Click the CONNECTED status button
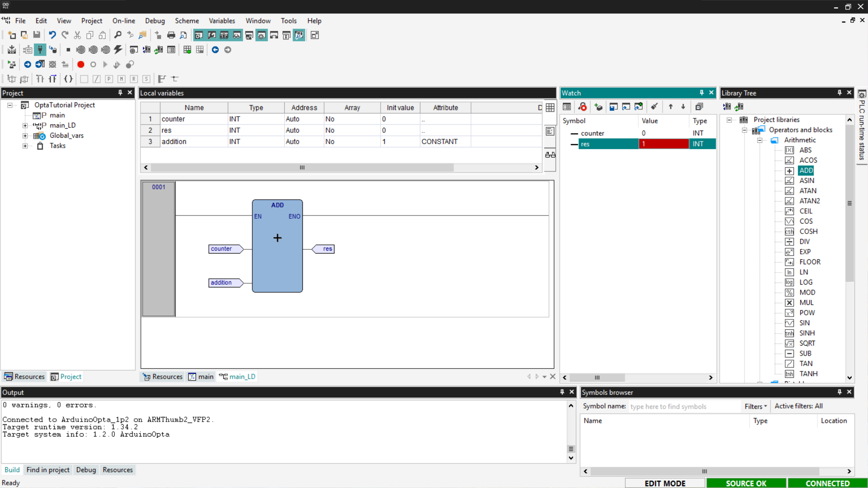Viewport: 868px width, 488px height. pos(827,483)
